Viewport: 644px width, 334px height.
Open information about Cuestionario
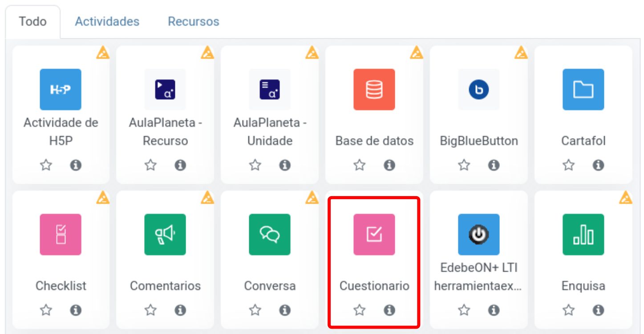389,310
